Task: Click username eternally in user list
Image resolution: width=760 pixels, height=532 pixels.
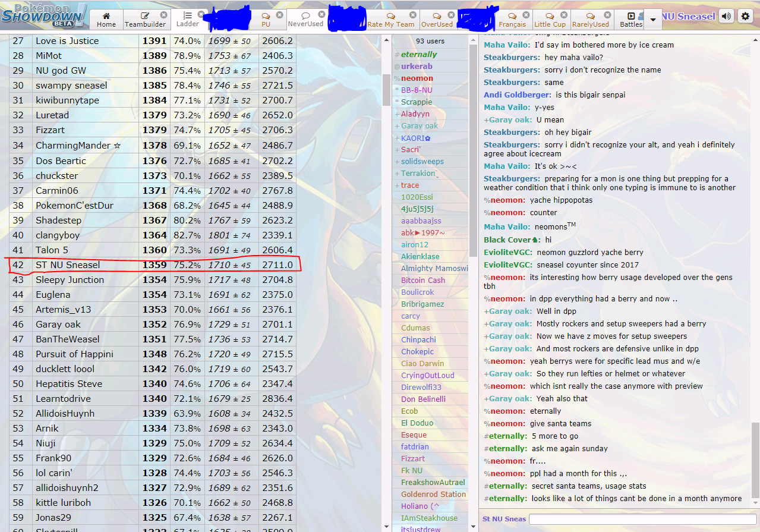Action: click(x=418, y=54)
